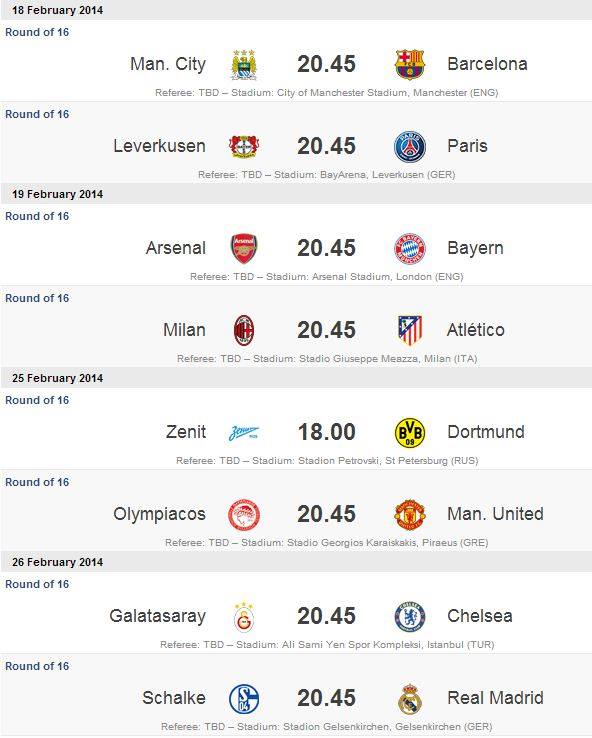The height and width of the screenshot is (738, 592).
Task: Open the Zenit vs Dortmund 18.00 kickoff
Action: pos(327,432)
